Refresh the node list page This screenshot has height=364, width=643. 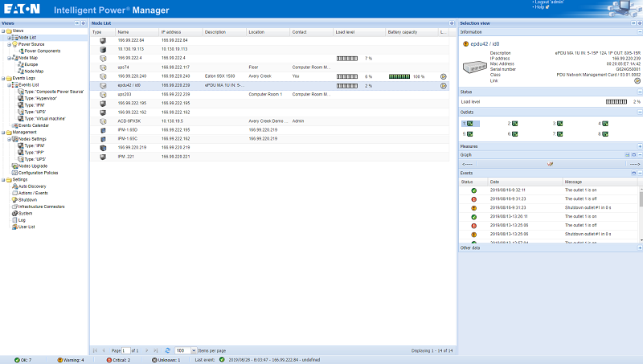coord(167,350)
